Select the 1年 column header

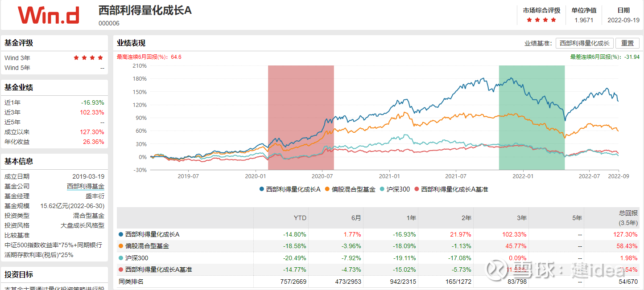(x=411, y=218)
